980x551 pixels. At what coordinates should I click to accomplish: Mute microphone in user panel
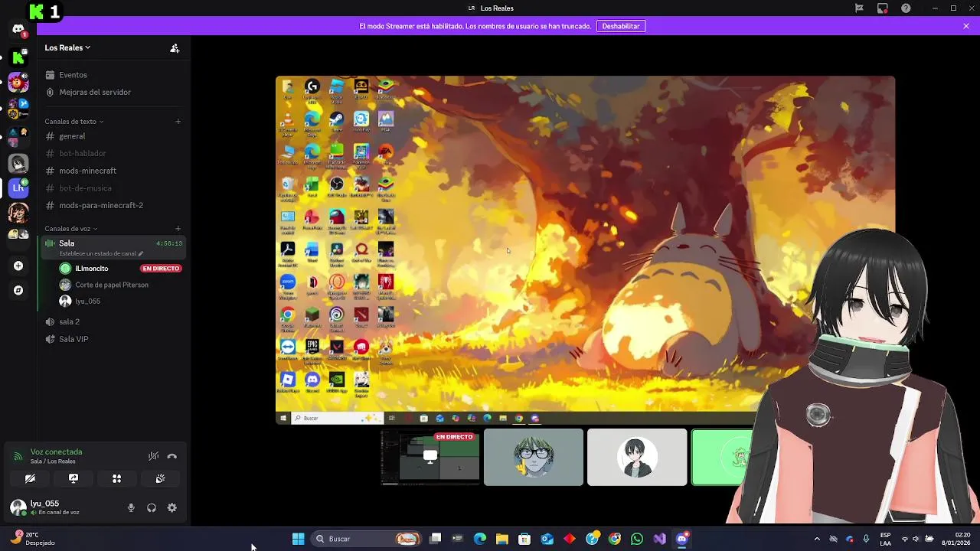131,507
